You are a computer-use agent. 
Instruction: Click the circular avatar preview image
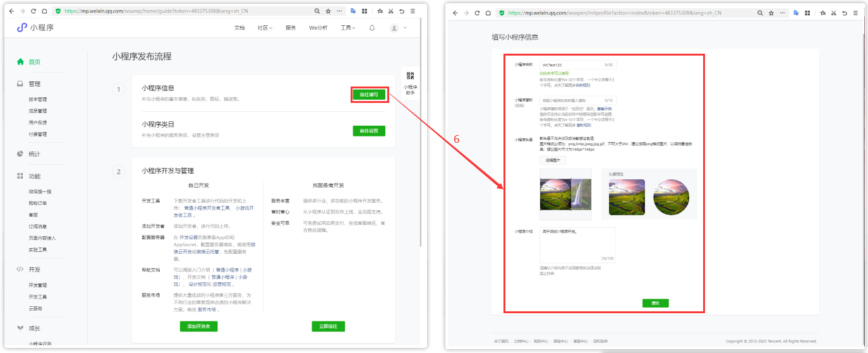point(671,197)
